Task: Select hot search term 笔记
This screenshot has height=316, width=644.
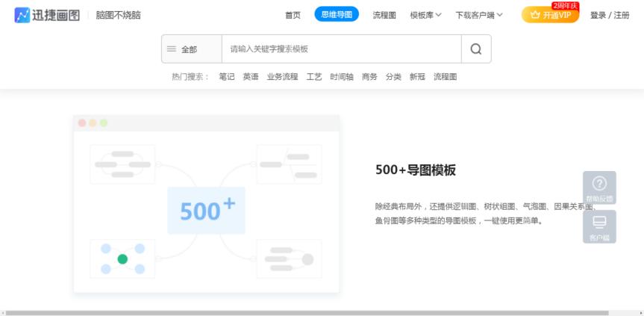Action: pos(227,77)
